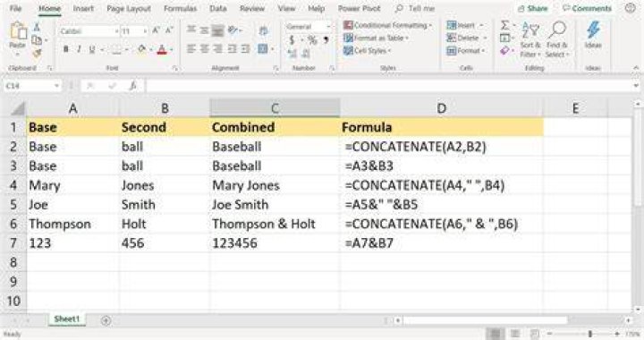Click the Format Painter brush
The image size is (644, 340).
pos(37,53)
